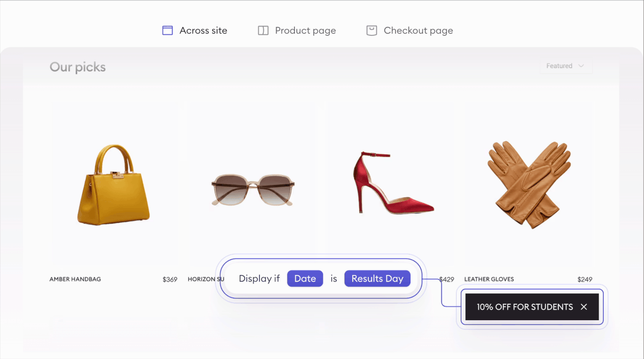
Task: Click the $249 price
Action: pos(585,279)
